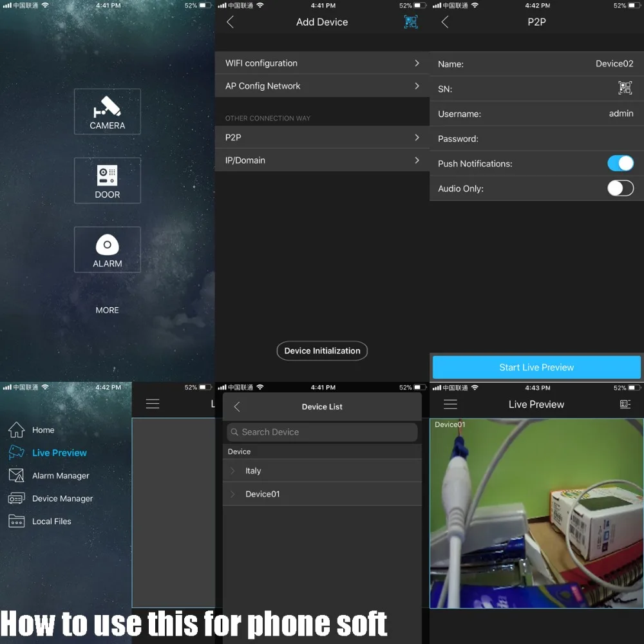Go back from Device List

point(237,406)
